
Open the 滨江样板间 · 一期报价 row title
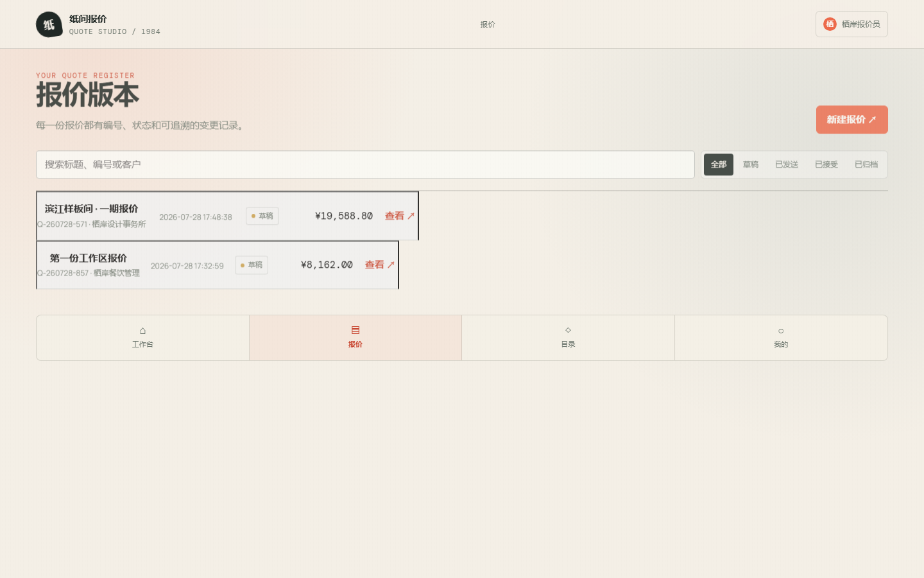pyautogui.click(x=91, y=209)
